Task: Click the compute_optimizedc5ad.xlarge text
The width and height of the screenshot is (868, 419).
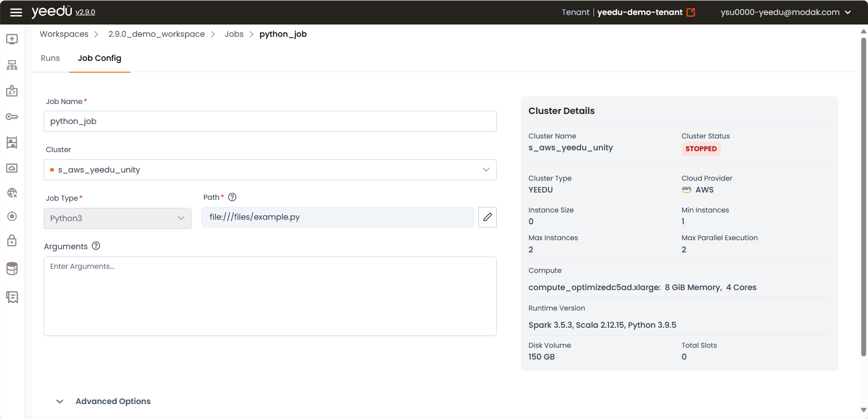Action: click(x=594, y=287)
